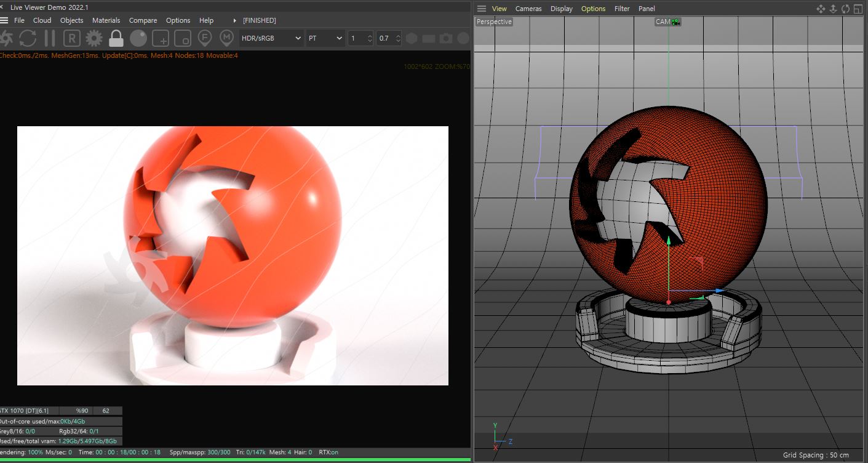Click the viewport orbit rotate icon
868x463 pixels.
pos(845,9)
